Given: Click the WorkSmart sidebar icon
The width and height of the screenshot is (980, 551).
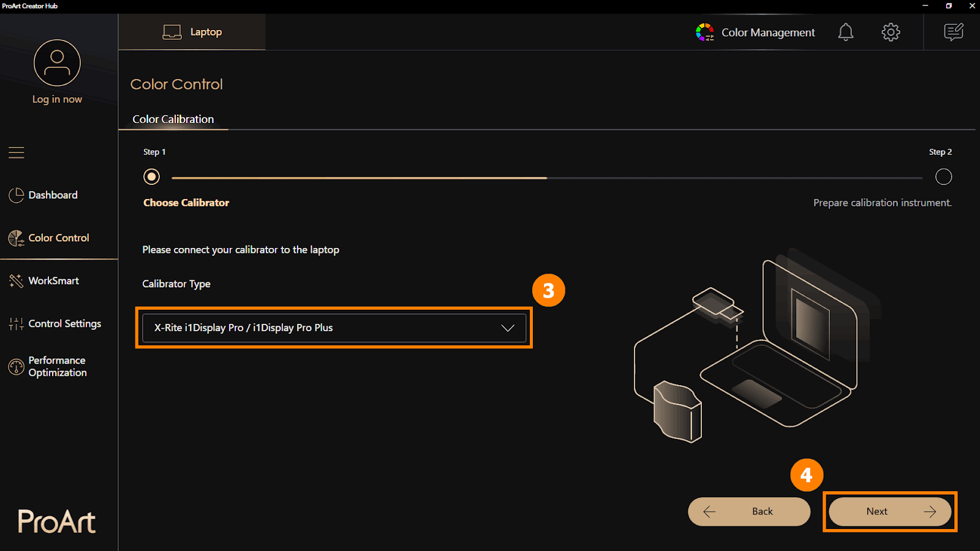Looking at the screenshot, I should pos(16,281).
